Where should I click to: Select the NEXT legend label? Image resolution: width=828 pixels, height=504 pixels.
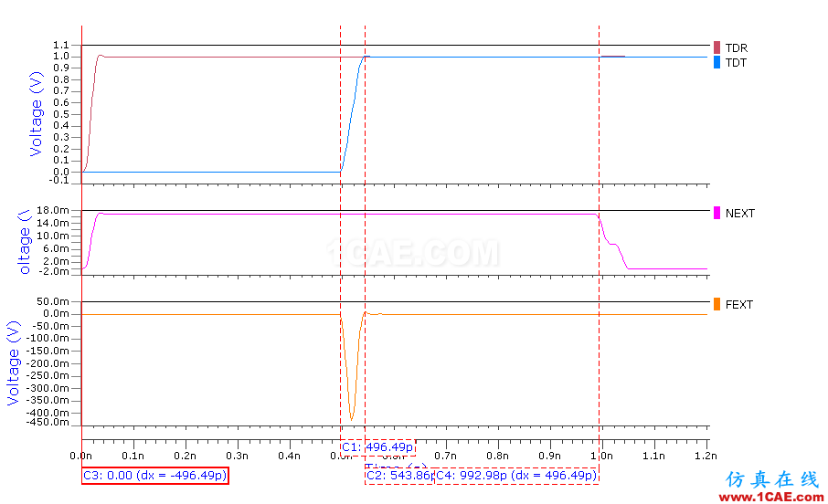pos(740,214)
